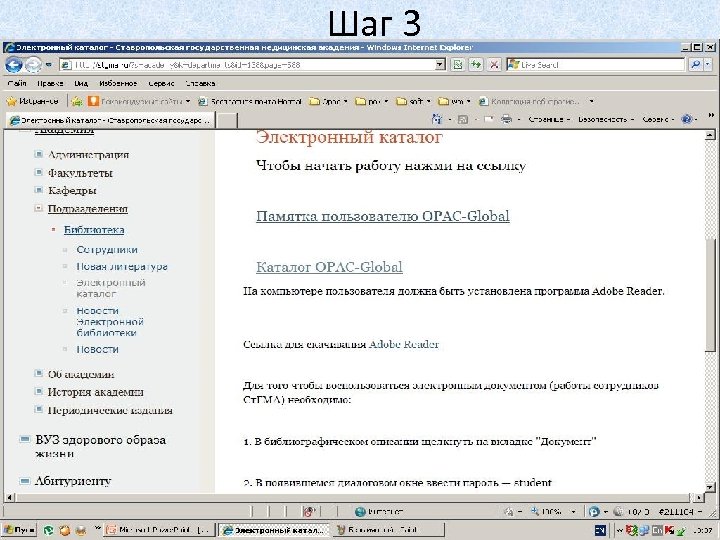Open the Правка menu

coord(50,84)
